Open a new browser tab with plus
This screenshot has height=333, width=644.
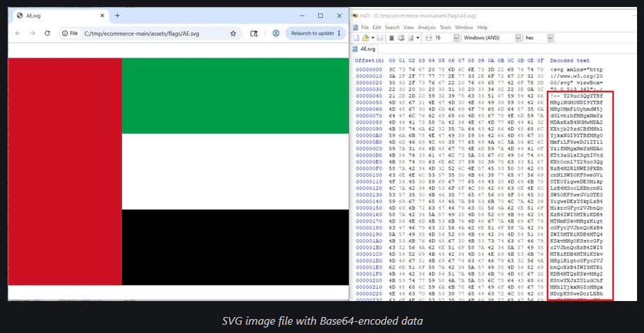[x=117, y=15]
